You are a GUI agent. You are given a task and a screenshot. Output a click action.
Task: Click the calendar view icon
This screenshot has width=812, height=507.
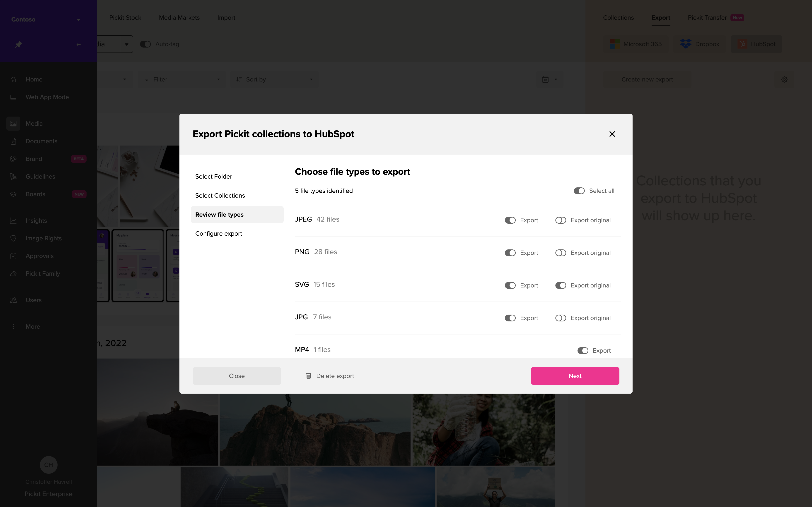pos(545,79)
